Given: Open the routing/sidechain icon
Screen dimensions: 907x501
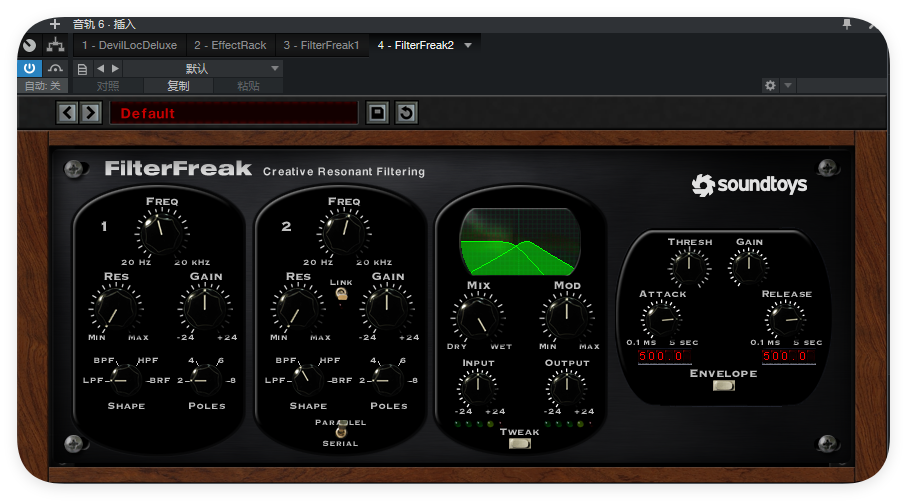Looking at the screenshot, I should [x=56, y=45].
